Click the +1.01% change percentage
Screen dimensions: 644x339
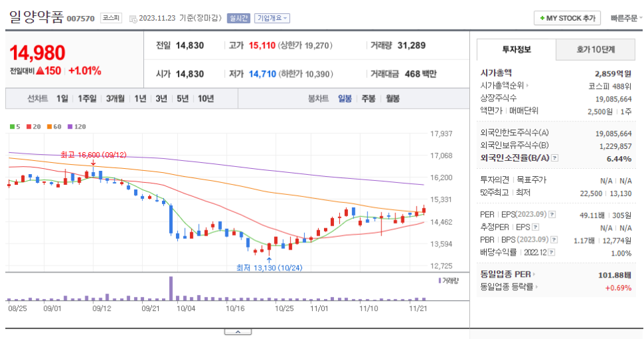pyautogui.click(x=85, y=71)
